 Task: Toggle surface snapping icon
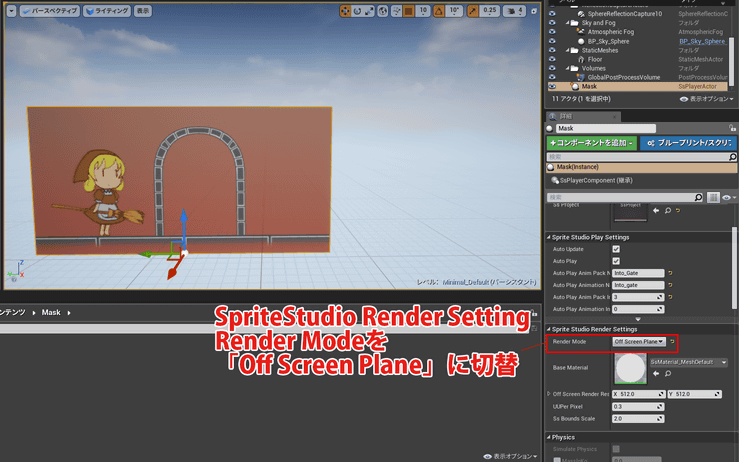coord(396,10)
